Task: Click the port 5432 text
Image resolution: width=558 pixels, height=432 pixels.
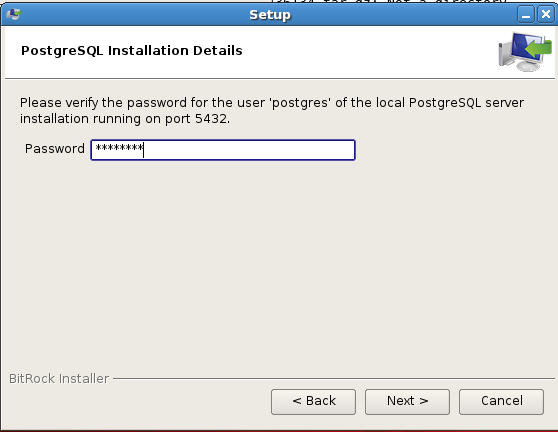Action: pos(196,118)
